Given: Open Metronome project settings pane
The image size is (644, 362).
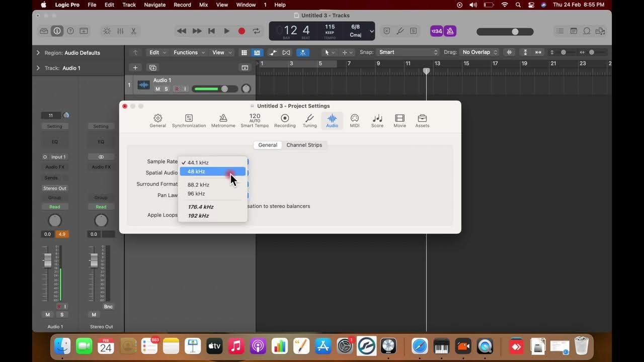Looking at the screenshot, I should click(223, 121).
